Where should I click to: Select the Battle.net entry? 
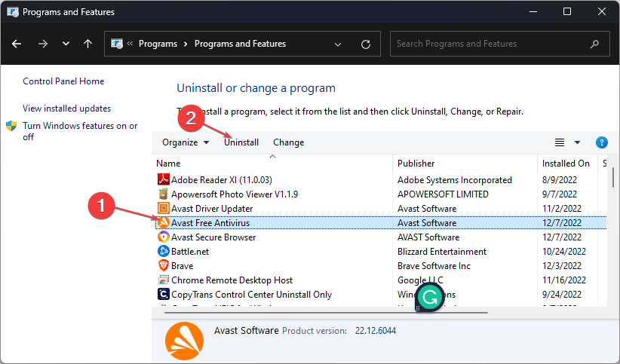pyautogui.click(x=190, y=252)
